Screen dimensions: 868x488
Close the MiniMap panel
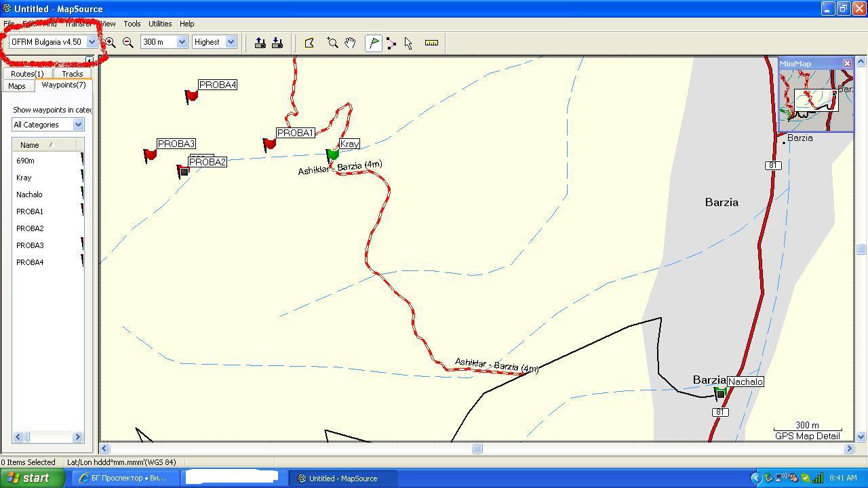(847, 63)
